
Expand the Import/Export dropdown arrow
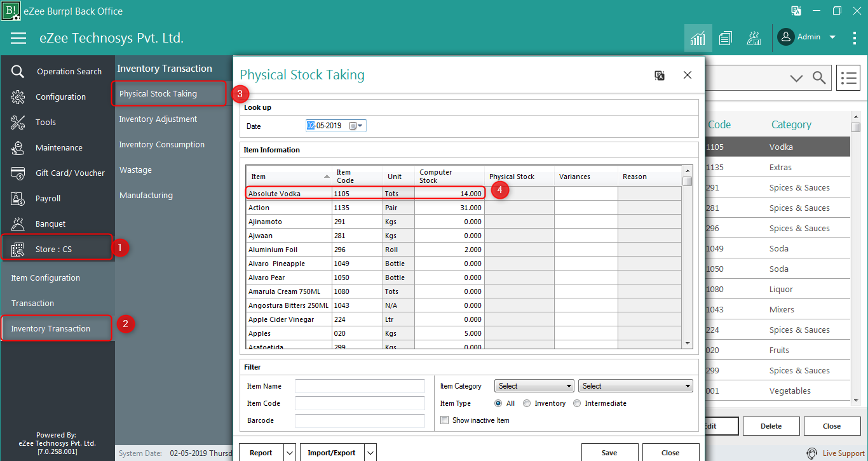tap(370, 453)
